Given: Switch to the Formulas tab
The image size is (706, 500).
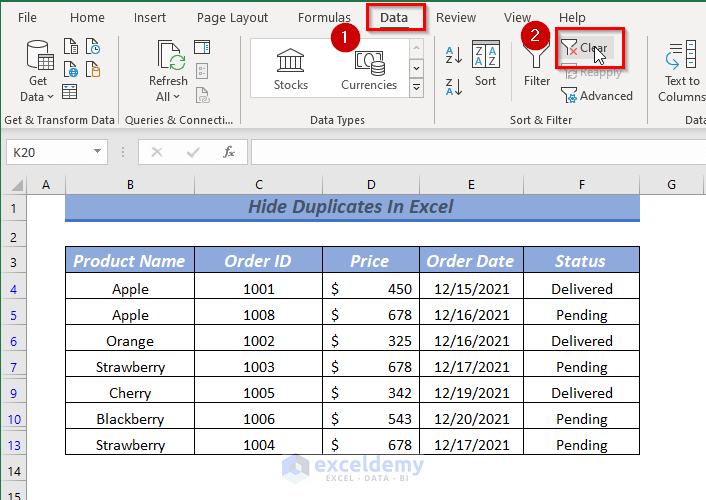Looking at the screenshot, I should (324, 18).
